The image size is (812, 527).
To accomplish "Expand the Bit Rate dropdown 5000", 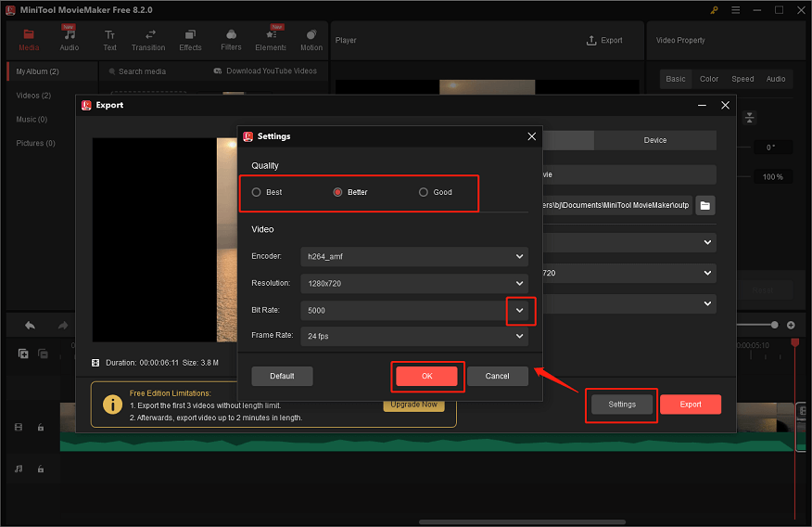I will coord(520,311).
